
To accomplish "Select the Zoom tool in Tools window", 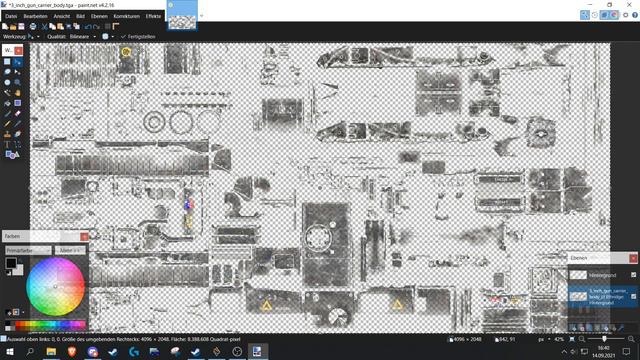I will 18,82.
